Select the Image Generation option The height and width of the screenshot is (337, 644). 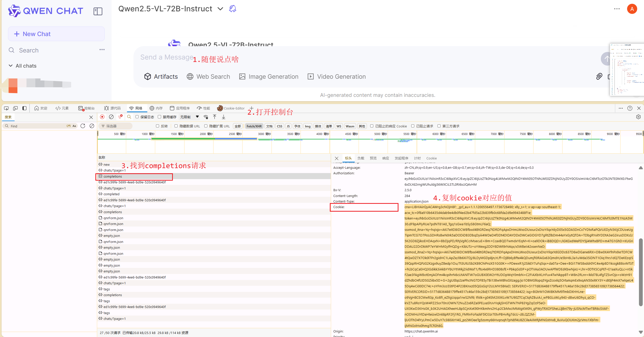point(269,76)
